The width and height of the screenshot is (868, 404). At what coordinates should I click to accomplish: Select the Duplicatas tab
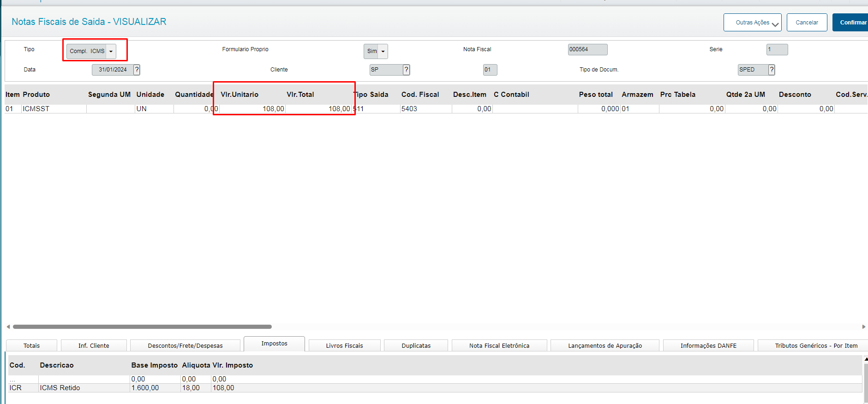[x=416, y=345]
